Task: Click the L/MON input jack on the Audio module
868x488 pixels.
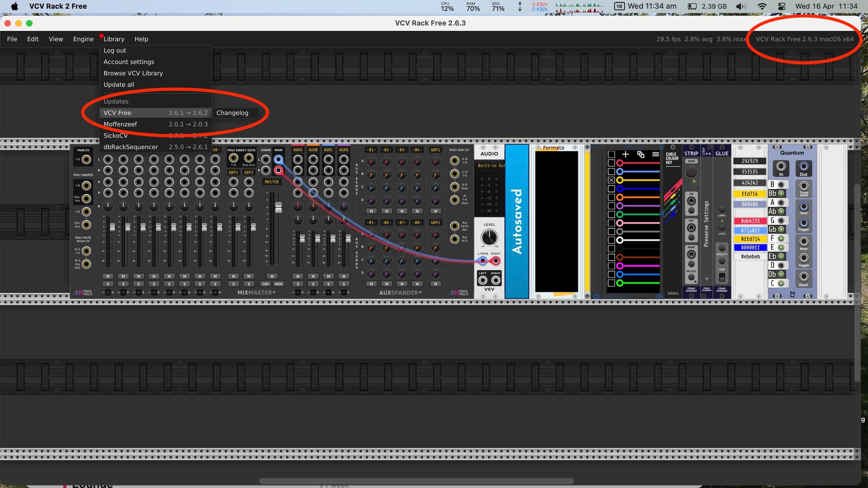Action: pos(483,261)
